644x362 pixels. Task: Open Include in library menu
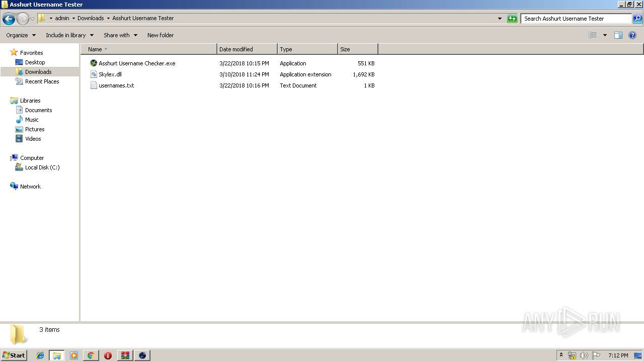point(69,35)
